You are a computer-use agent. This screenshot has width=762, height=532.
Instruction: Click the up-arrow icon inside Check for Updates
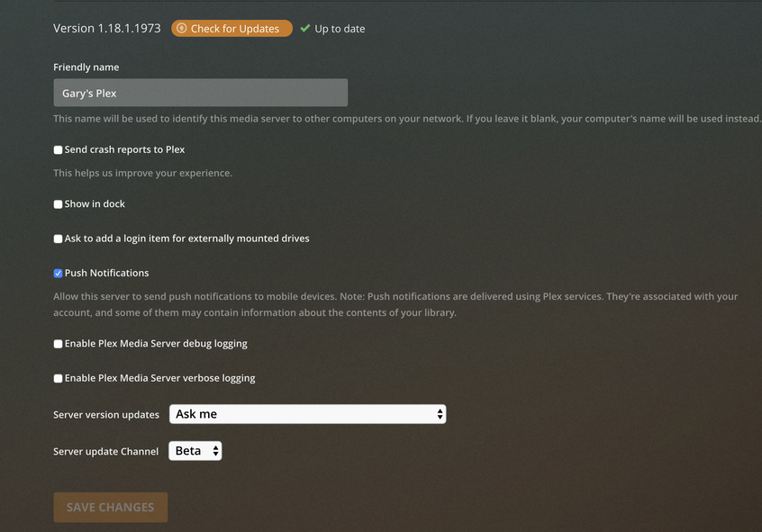[181, 29]
